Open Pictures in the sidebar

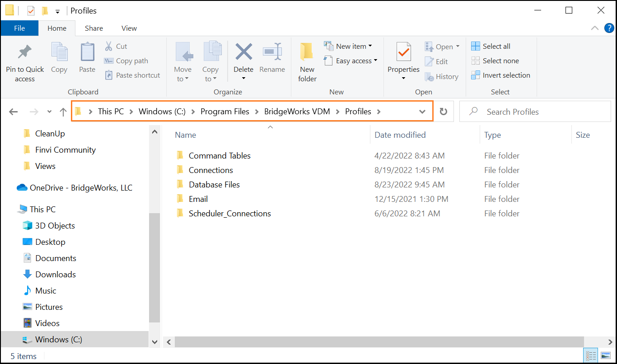click(49, 307)
